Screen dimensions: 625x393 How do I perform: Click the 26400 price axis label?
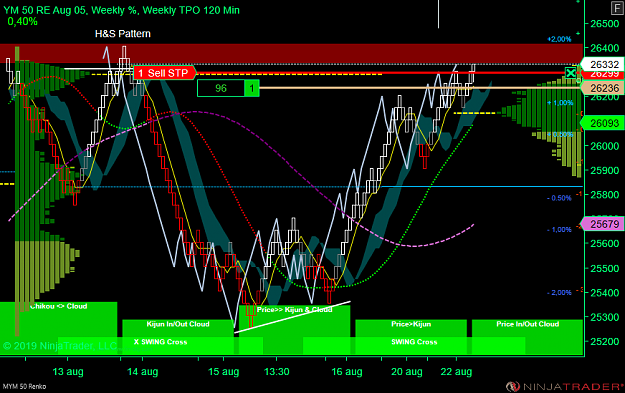pos(605,48)
